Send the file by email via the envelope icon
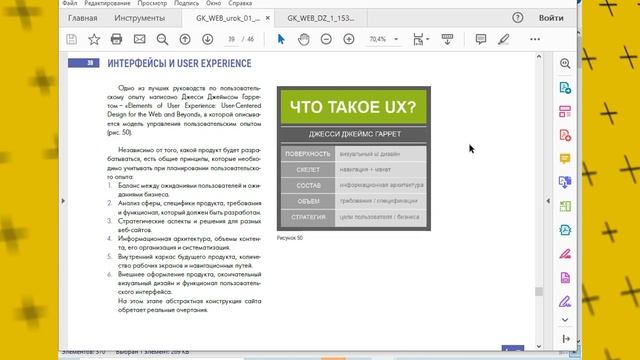This screenshot has width=640, height=360. pyautogui.click(x=140, y=39)
